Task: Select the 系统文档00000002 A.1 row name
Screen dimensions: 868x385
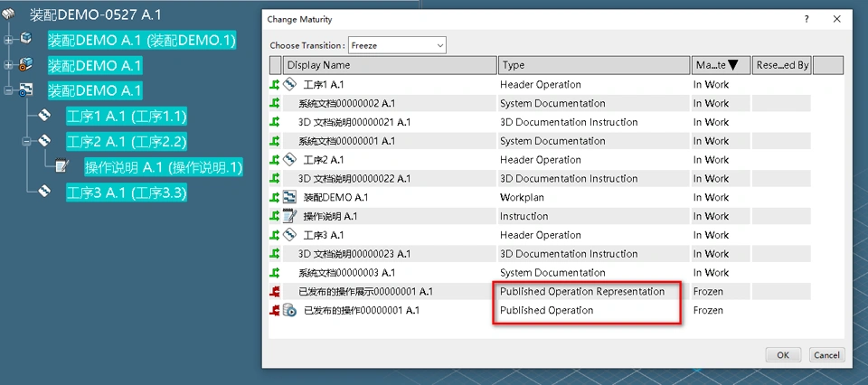Action: pyautogui.click(x=346, y=103)
